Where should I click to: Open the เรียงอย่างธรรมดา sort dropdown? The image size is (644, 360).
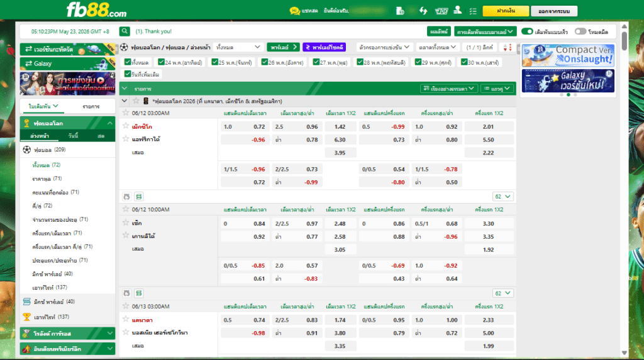click(x=448, y=88)
